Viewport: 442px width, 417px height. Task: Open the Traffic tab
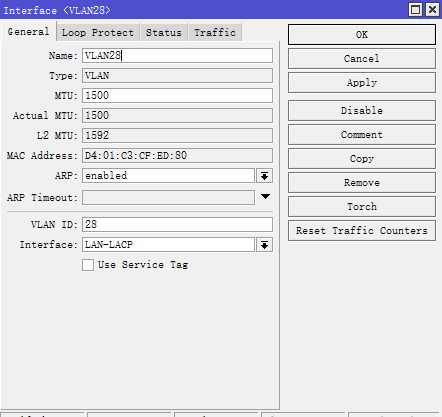(x=215, y=32)
